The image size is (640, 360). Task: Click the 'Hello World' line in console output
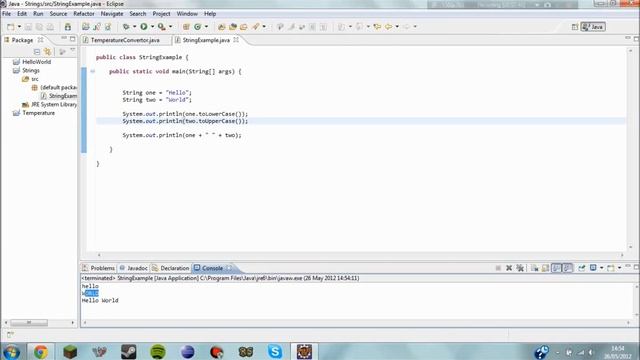coord(100,300)
